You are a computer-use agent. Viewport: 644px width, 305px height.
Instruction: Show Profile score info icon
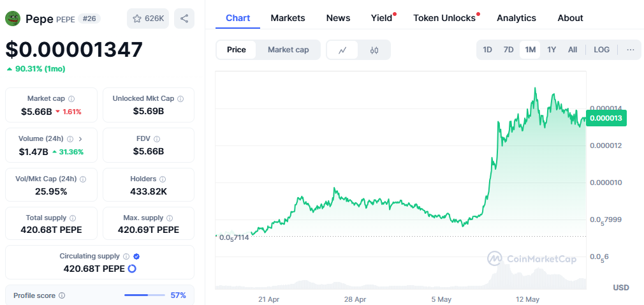[x=62, y=295]
